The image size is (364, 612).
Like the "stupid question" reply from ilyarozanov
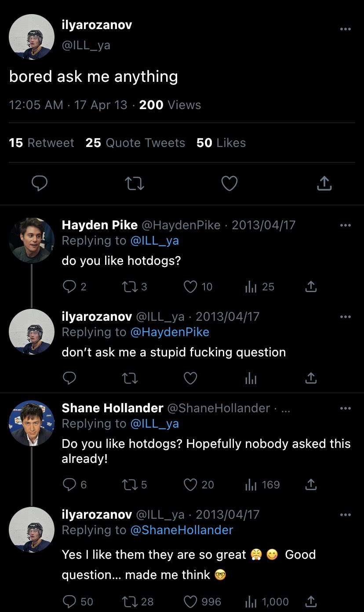point(190,378)
